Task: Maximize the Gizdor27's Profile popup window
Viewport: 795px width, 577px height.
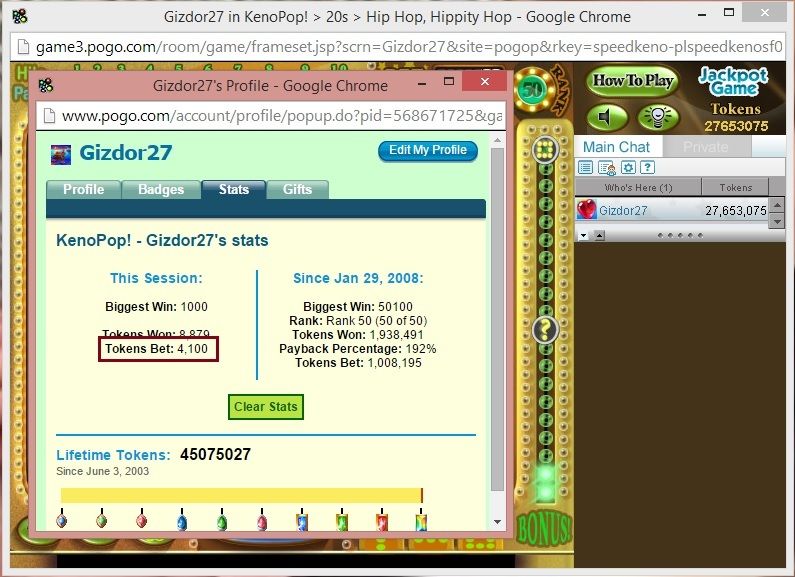Action: click(x=449, y=81)
